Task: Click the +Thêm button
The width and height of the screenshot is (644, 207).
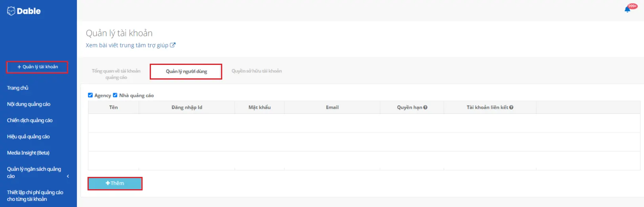Action: tap(115, 183)
